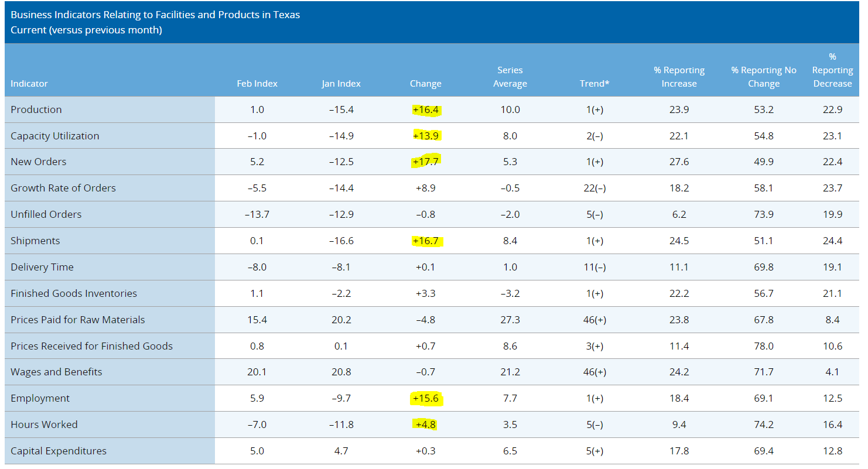Click the Unfilled Orders row label

46,214
